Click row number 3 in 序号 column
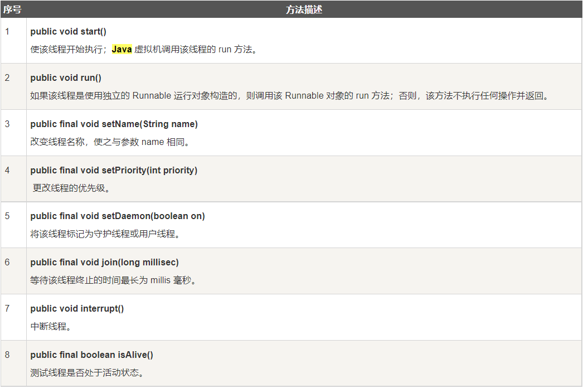588x388 pixels. tap(7, 124)
